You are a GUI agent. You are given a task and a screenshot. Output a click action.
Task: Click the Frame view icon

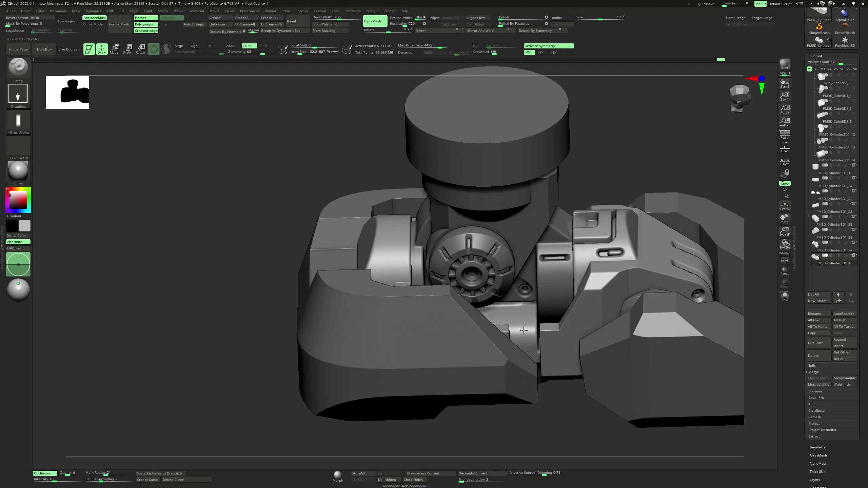(785, 206)
